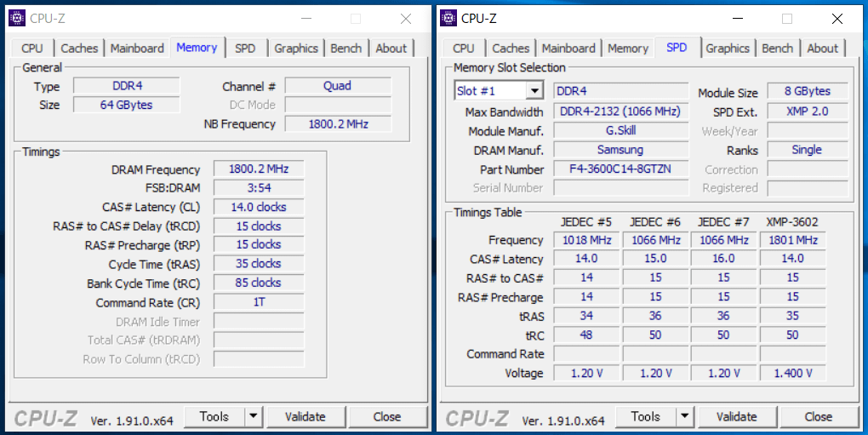Click the JEDEC #5 1018 MHz frequency cell
The height and width of the screenshot is (435, 868).
click(x=586, y=240)
